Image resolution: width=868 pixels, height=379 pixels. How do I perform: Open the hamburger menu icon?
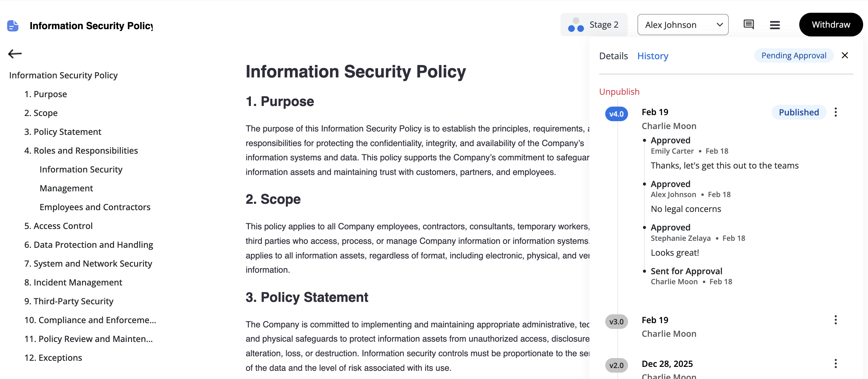[x=775, y=25]
